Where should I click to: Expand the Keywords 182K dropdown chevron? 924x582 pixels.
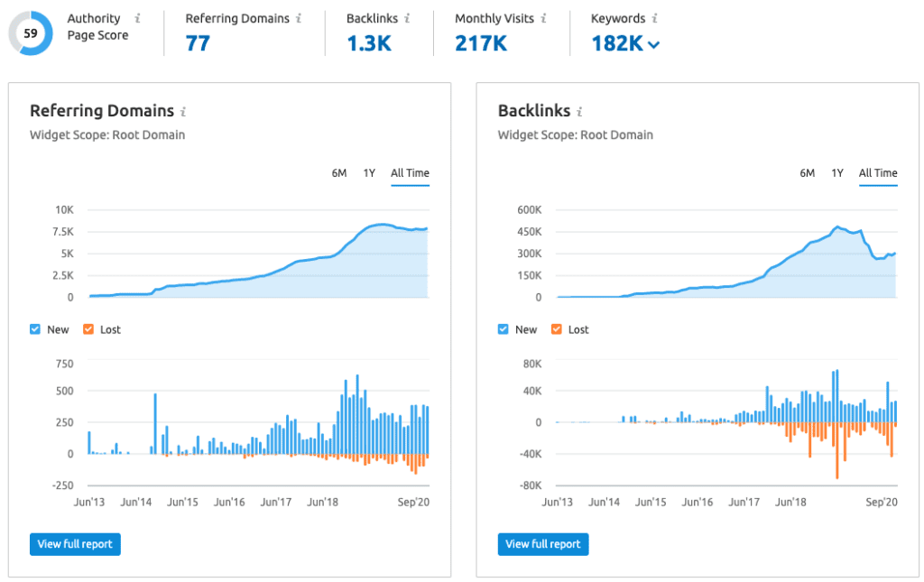pyautogui.click(x=653, y=44)
